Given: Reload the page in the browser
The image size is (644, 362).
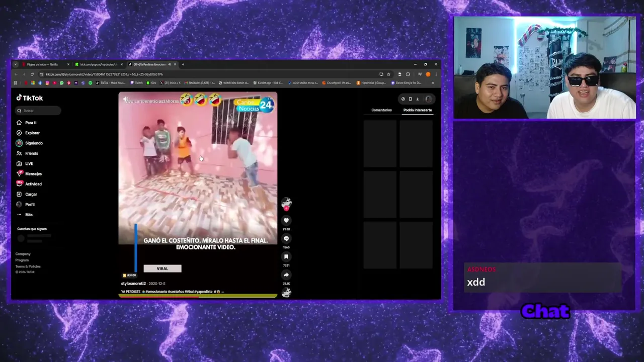Looking at the screenshot, I should pyautogui.click(x=32, y=74).
